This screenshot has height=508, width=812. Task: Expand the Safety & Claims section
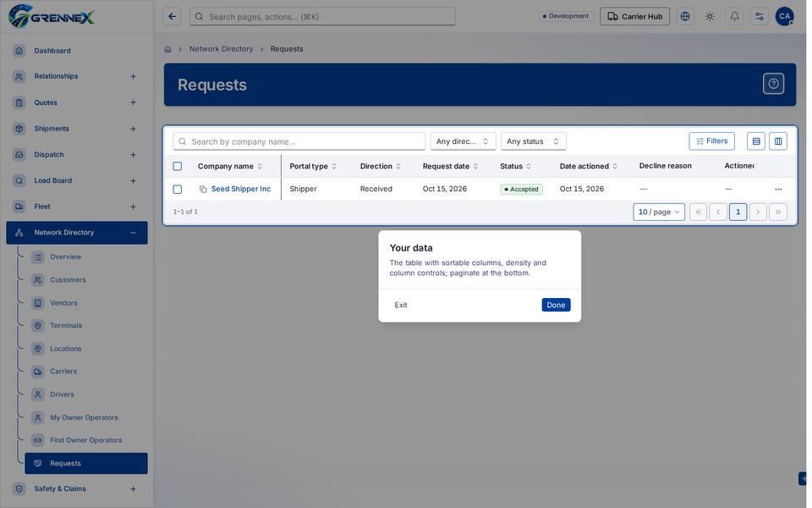click(x=133, y=489)
